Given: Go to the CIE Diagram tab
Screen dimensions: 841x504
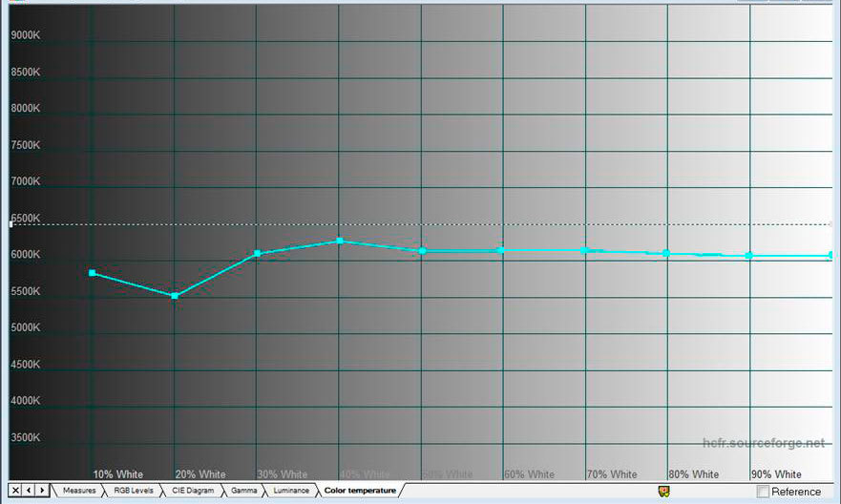Looking at the screenshot, I should 193,490.
